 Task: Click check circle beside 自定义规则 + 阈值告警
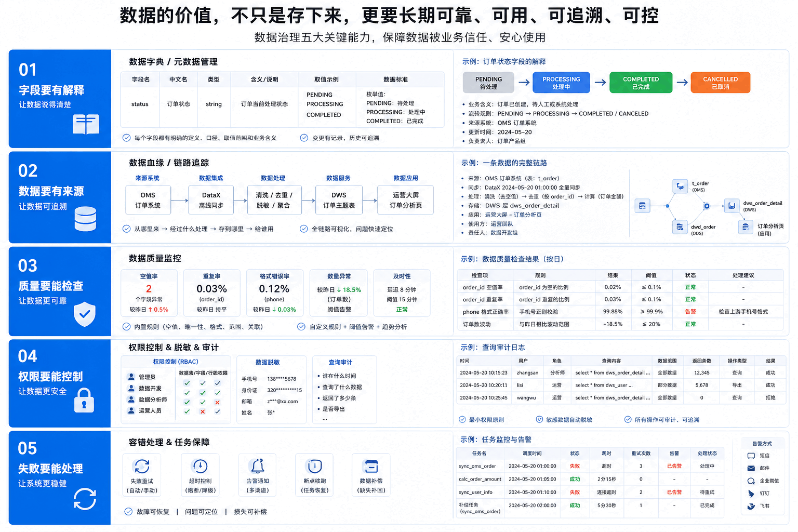tap(301, 326)
